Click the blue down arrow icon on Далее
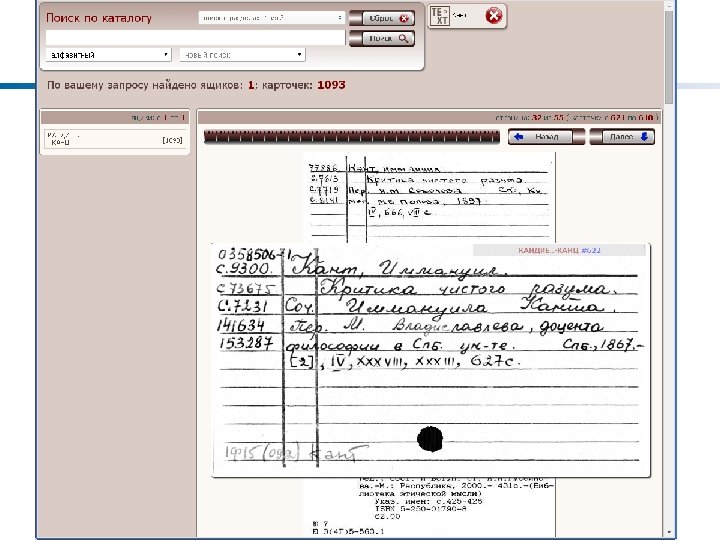The height and width of the screenshot is (540, 720). coord(644,136)
